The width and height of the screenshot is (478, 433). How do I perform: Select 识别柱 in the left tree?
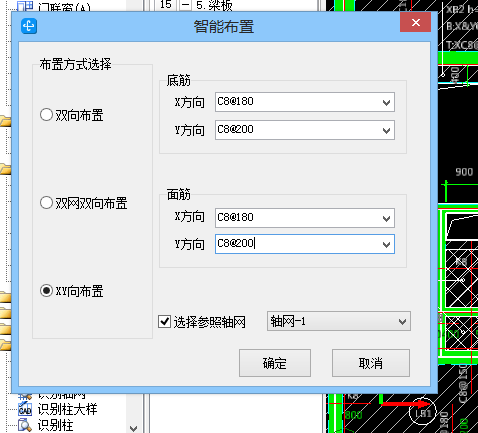tap(55, 425)
